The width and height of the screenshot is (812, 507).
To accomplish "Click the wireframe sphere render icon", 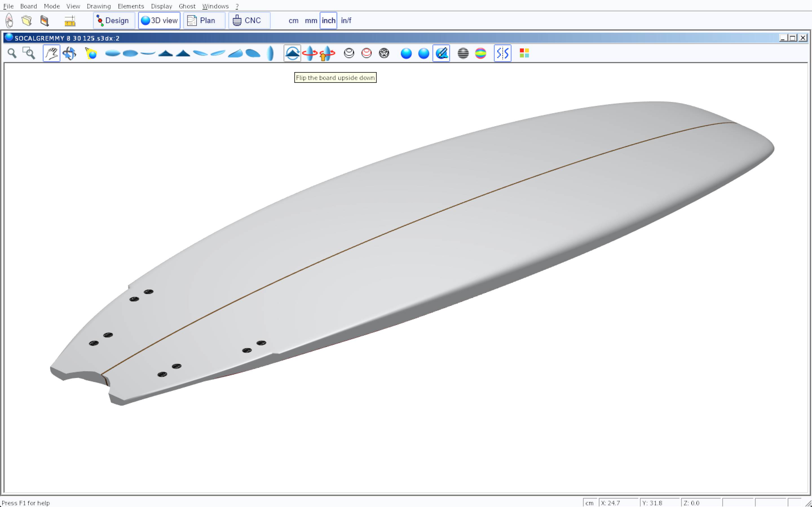I will 384,53.
